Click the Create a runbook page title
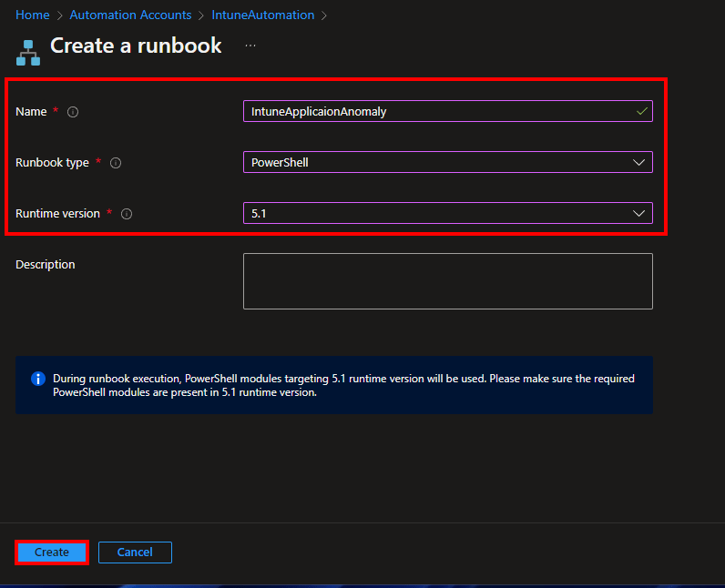 (x=136, y=46)
